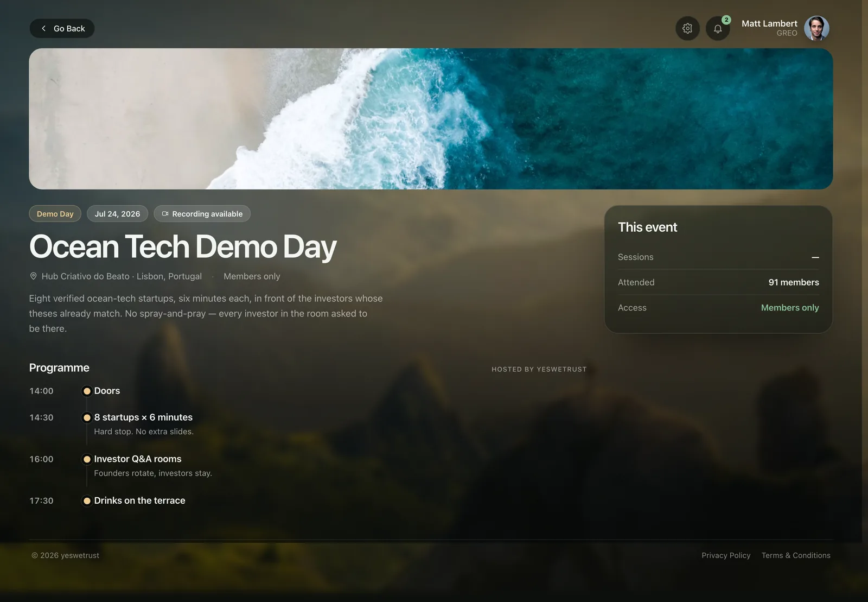Select the Demo Day tag

coord(55,214)
